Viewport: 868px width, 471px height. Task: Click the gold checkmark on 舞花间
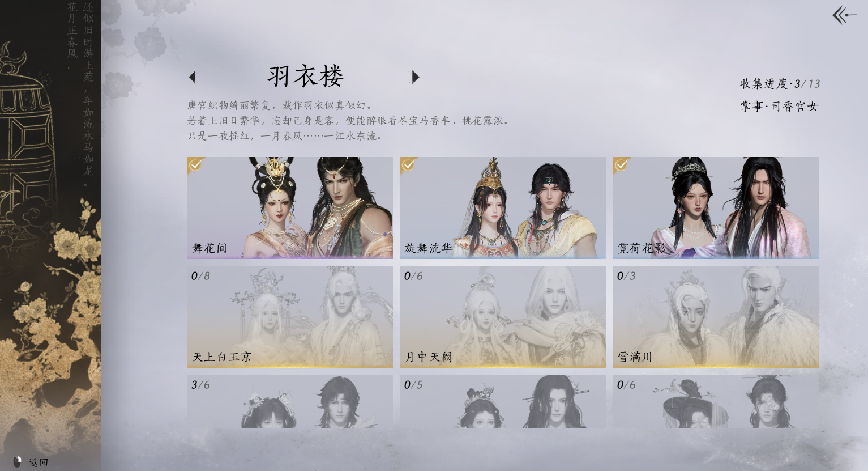(195, 165)
